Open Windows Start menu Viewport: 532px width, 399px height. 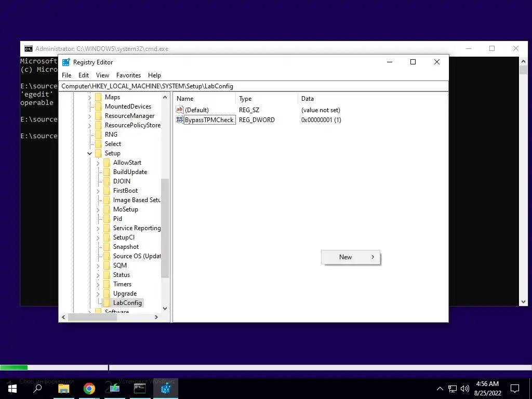[12, 389]
